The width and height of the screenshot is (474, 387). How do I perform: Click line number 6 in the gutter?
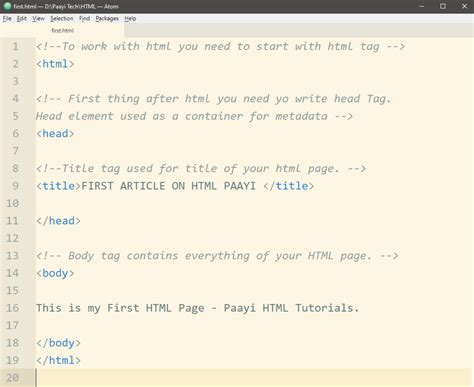click(x=15, y=133)
